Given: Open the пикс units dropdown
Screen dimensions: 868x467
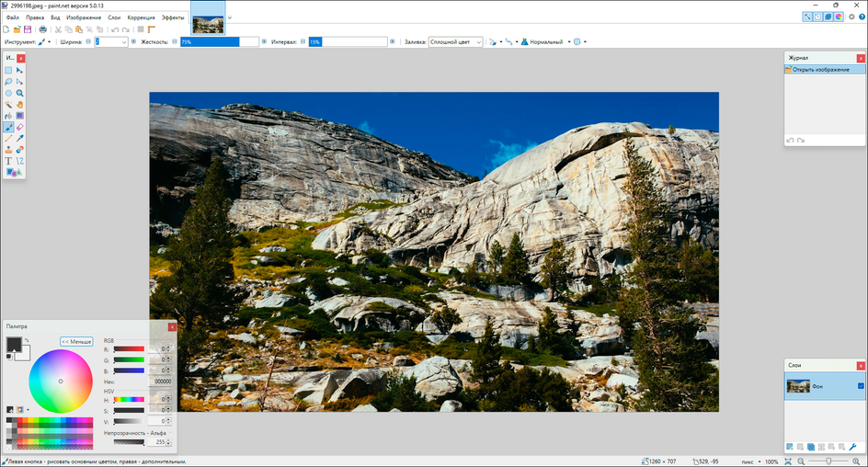Looking at the screenshot, I should click(750, 461).
